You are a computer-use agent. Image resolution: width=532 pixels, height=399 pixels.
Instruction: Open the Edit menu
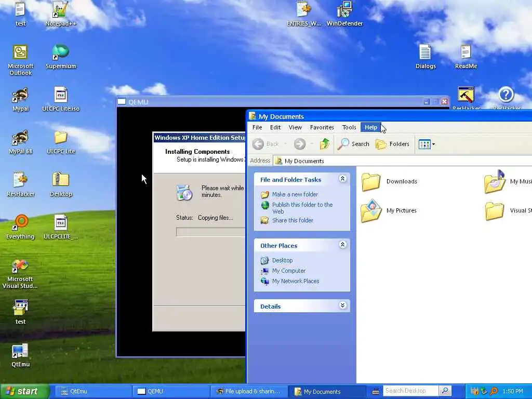[275, 127]
